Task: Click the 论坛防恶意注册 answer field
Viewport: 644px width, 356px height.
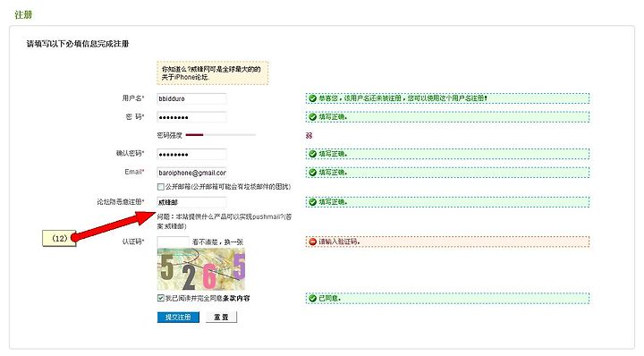Action: (191, 202)
